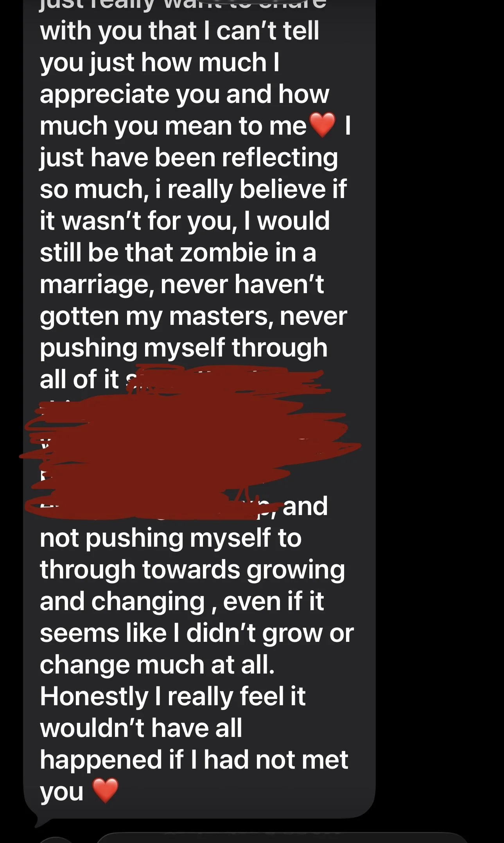Tap the message text input field
Screen dimensions: 504x843
point(280,838)
